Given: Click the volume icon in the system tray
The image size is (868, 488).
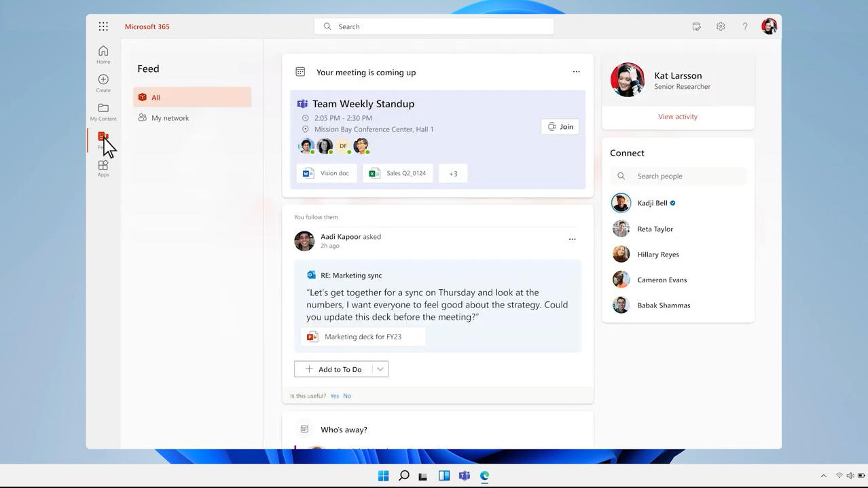Looking at the screenshot, I should pyautogui.click(x=850, y=476).
